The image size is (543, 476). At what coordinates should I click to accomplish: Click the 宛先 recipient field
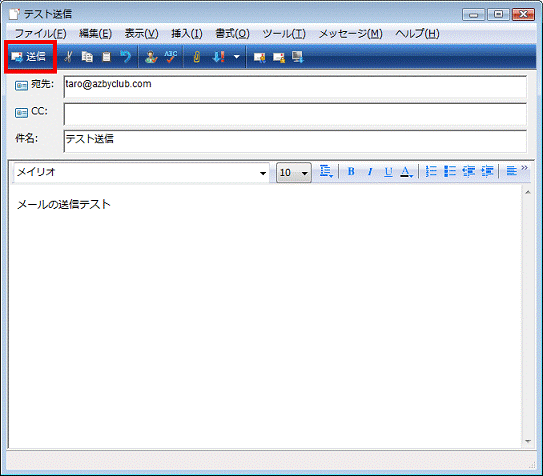pyautogui.click(x=295, y=87)
